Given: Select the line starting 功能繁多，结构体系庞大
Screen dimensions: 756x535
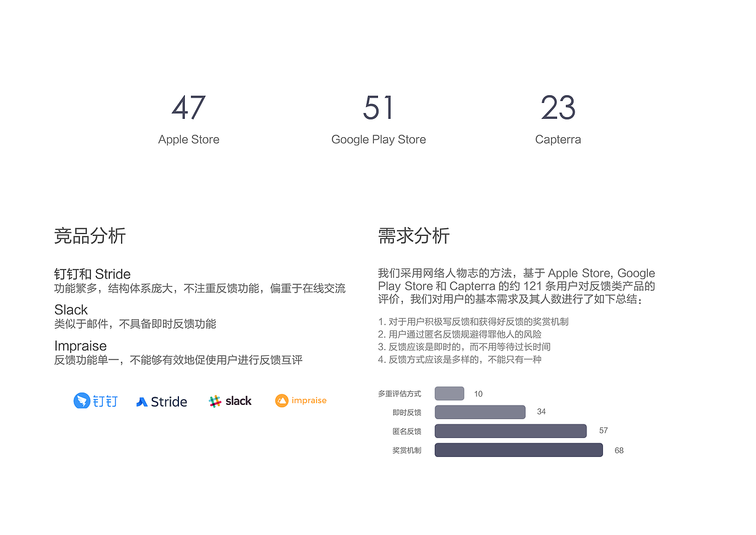Looking at the screenshot, I should (x=200, y=288).
